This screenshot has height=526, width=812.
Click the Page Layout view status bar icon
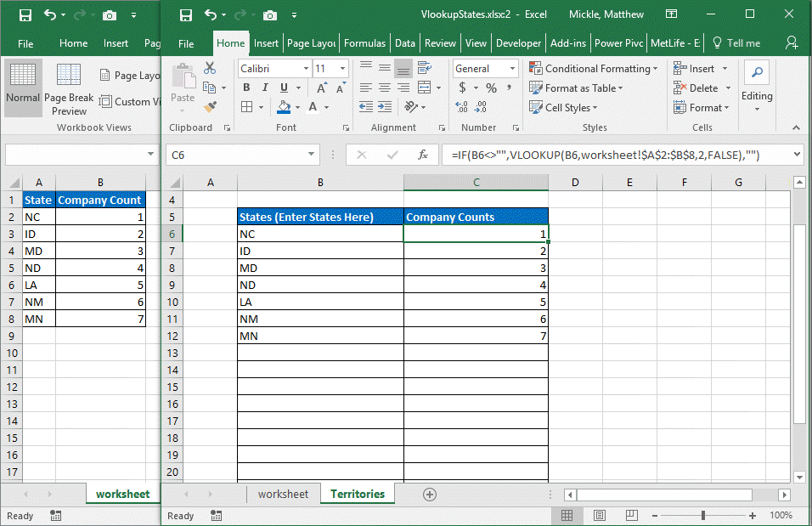click(600, 515)
